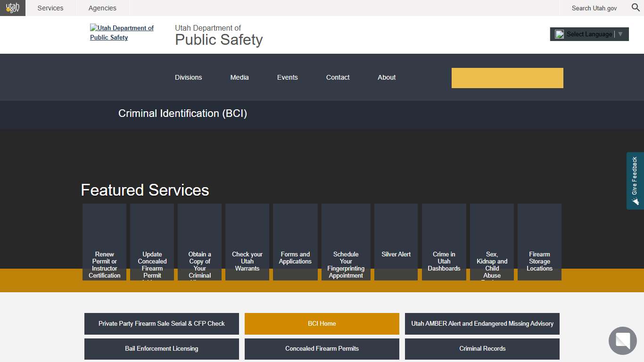Screen dimensions: 644x362
Task: Select Firearm Storage Locations tile
Action: click(539, 242)
